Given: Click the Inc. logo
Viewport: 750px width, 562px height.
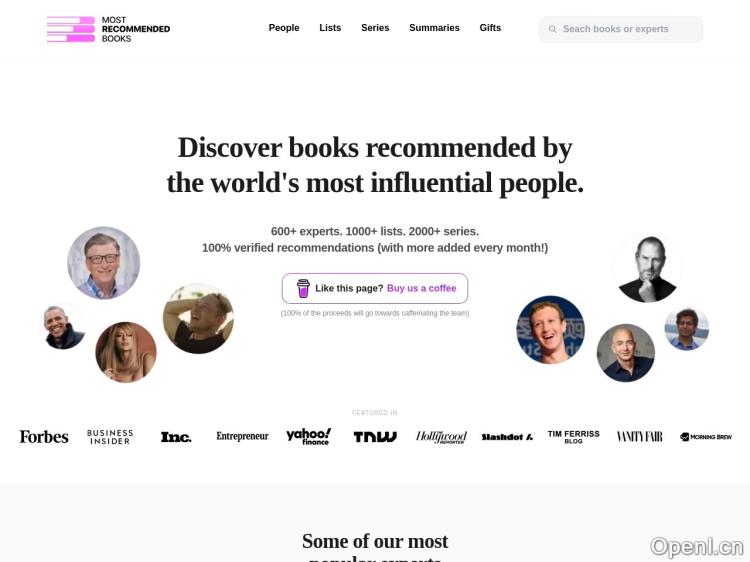Looking at the screenshot, I should point(176,437).
